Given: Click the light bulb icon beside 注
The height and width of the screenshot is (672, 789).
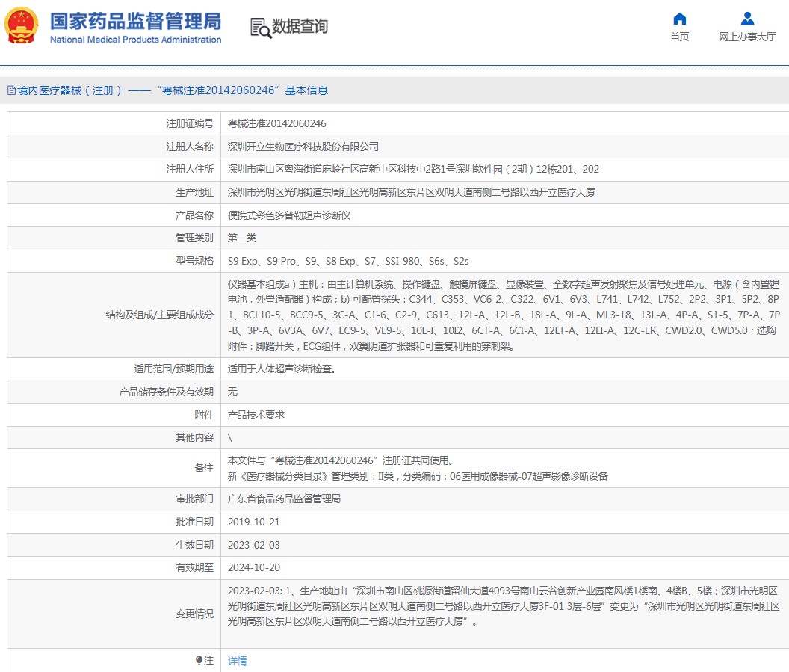Looking at the screenshot, I should coord(199,660).
